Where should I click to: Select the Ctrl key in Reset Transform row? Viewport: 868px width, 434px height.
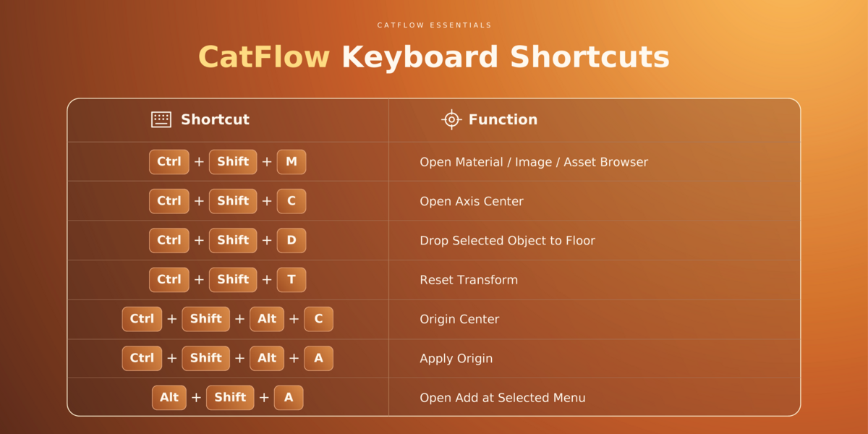[x=169, y=280]
